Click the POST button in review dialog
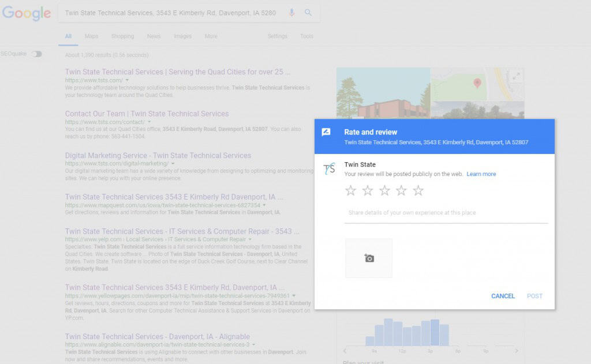 (x=534, y=296)
